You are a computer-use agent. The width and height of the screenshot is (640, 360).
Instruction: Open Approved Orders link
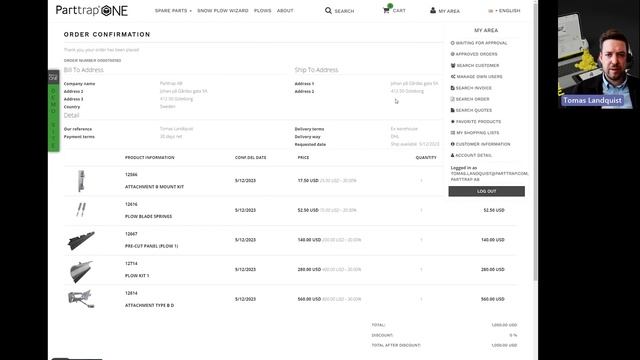(476, 54)
